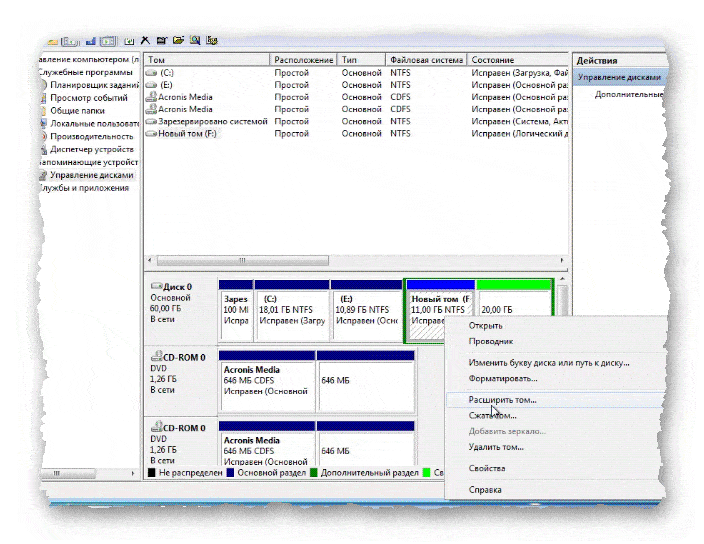Screen dimensions: 704x544
Task: Choose Проводник from the context menu
Action: [x=491, y=342]
